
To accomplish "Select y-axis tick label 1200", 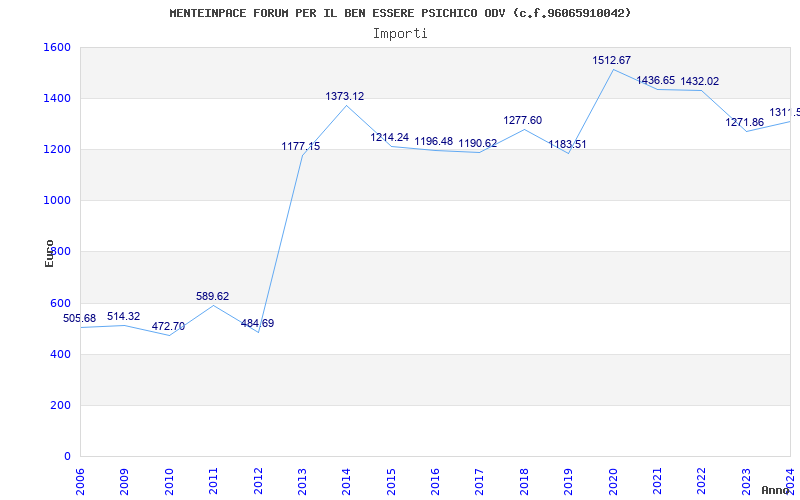I will (57, 149).
